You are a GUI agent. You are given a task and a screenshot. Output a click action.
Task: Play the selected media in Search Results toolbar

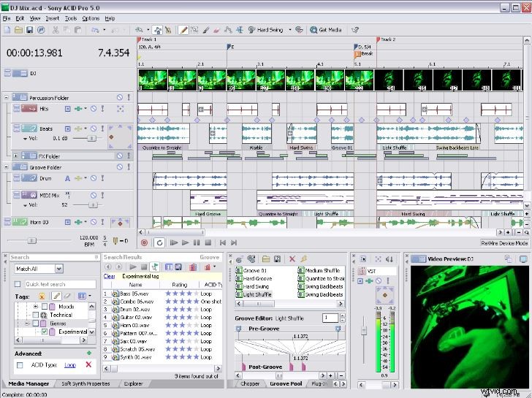[x=133, y=267]
